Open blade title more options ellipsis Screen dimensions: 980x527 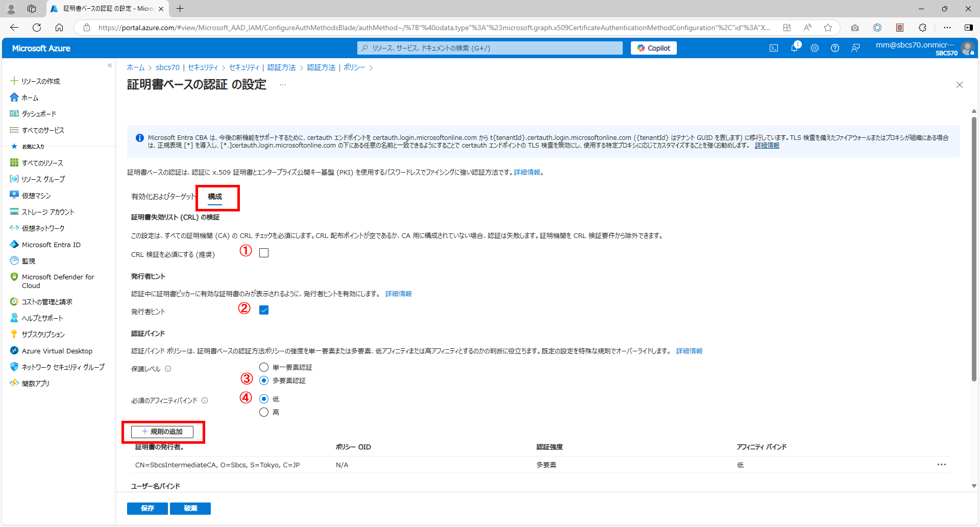283,85
